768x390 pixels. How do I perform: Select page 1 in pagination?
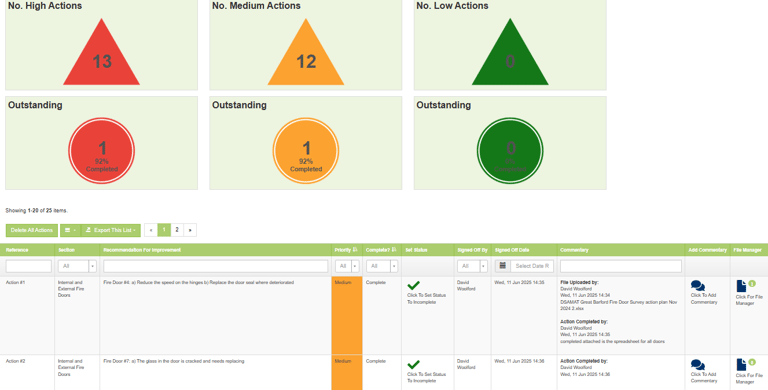164,230
